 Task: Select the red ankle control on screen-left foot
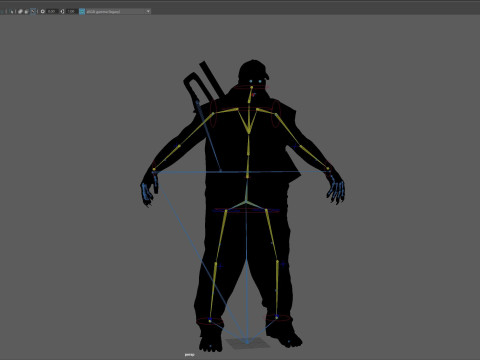point(210,321)
